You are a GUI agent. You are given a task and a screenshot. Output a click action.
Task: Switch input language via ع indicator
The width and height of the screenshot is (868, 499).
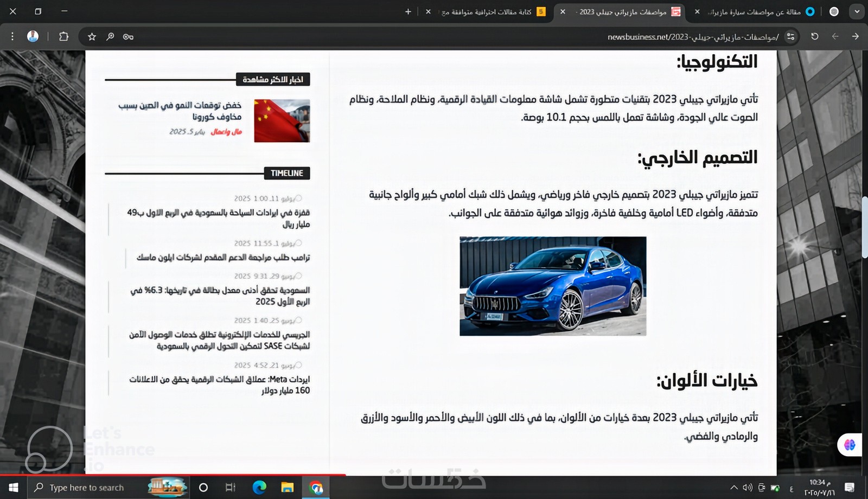(792, 488)
